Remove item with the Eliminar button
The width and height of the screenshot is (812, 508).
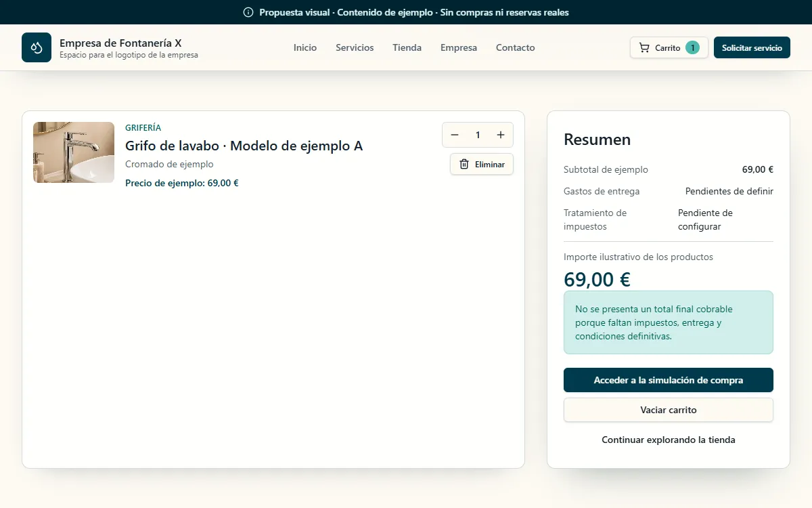[482, 164]
